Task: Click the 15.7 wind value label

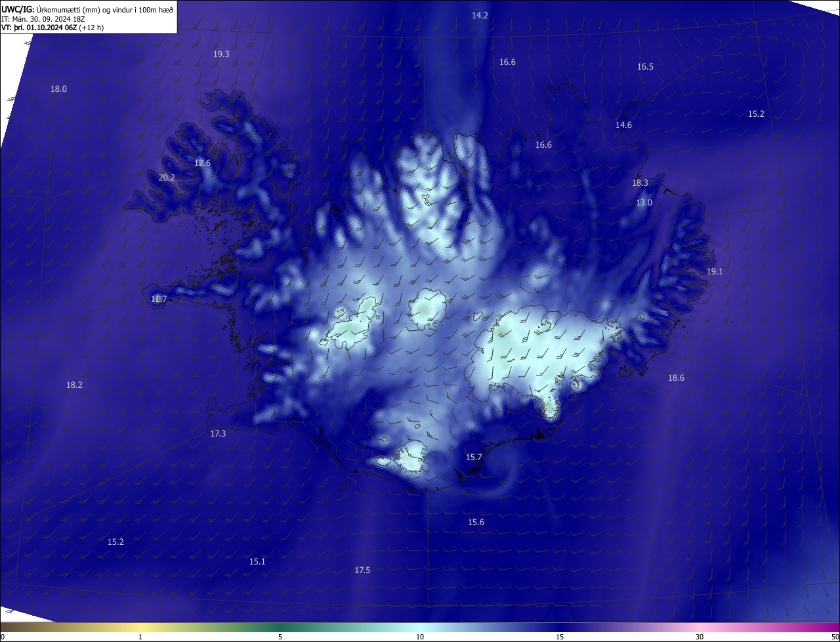Action: tap(474, 458)
